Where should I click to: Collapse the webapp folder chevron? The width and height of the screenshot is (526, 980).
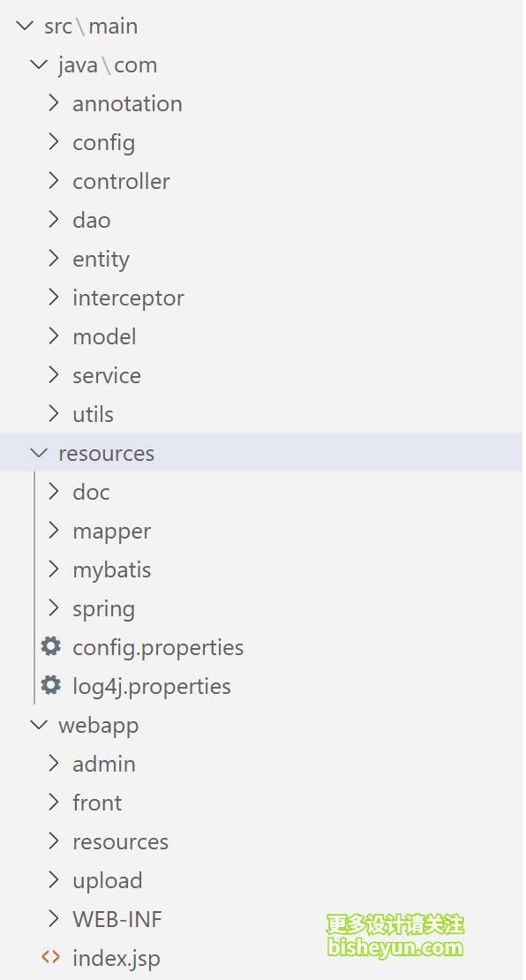click(x=40, y=724)
